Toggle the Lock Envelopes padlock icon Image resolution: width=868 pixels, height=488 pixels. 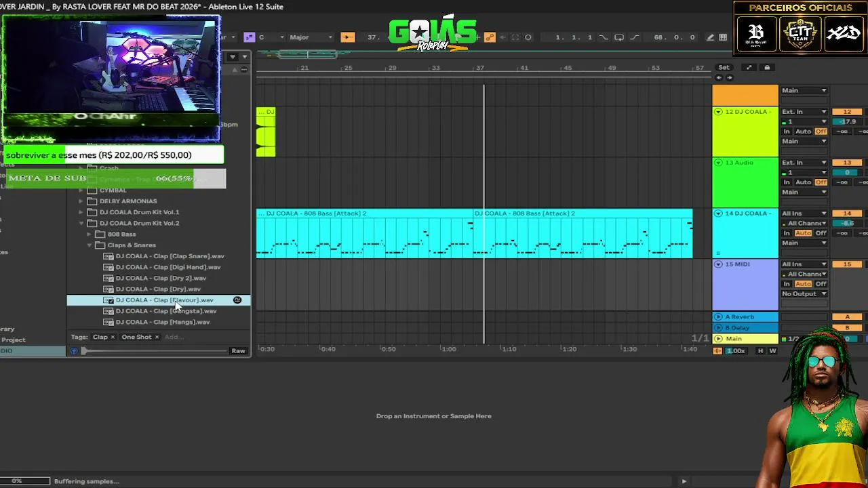[x=767, y=67]
